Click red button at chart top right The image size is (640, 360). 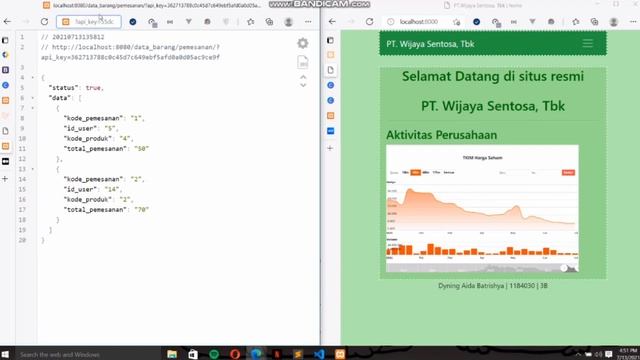(568, 173)
